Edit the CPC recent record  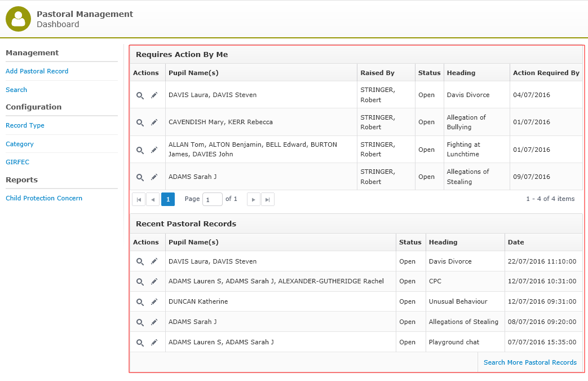[154, 282]
